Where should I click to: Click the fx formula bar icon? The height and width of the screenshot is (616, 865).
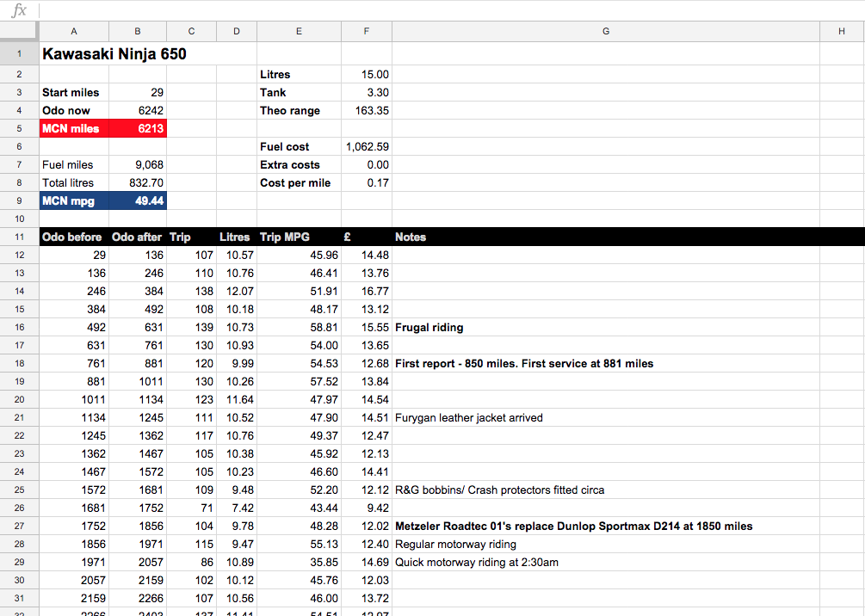click(x=19, y=10)
